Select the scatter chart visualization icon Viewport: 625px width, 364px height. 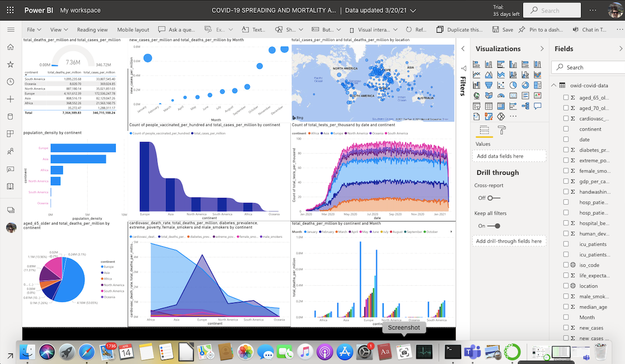(x=501, y=85)
